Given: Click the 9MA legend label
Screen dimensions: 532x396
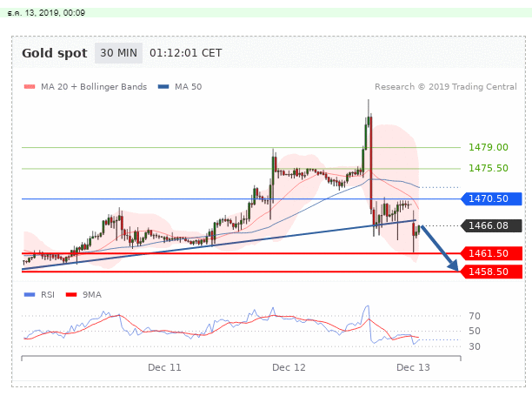Looking at the screenshot, I should [x=92, y=295].
